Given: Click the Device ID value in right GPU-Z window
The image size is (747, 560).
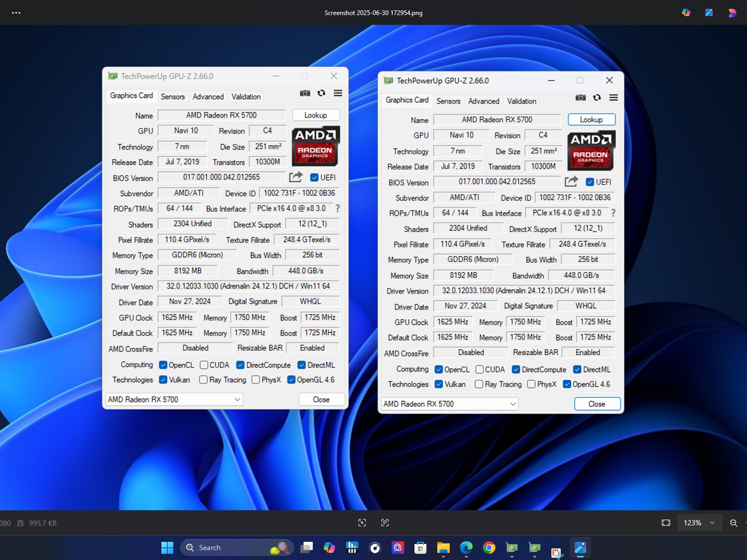Looking at the screenshot, I should point(575,197).
